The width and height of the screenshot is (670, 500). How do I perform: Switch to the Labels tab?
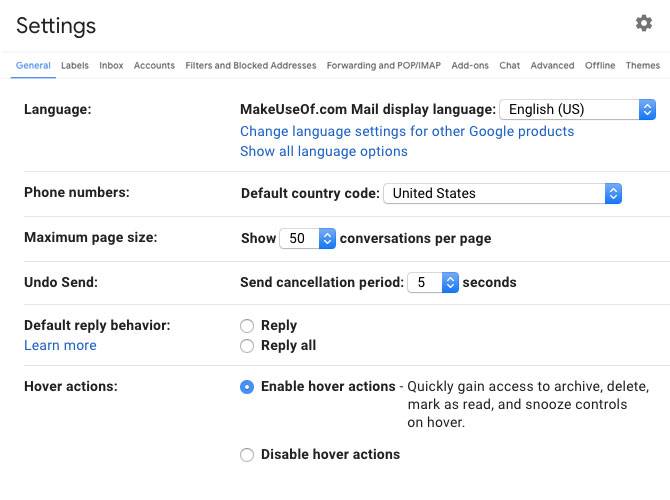click(74, 66)
